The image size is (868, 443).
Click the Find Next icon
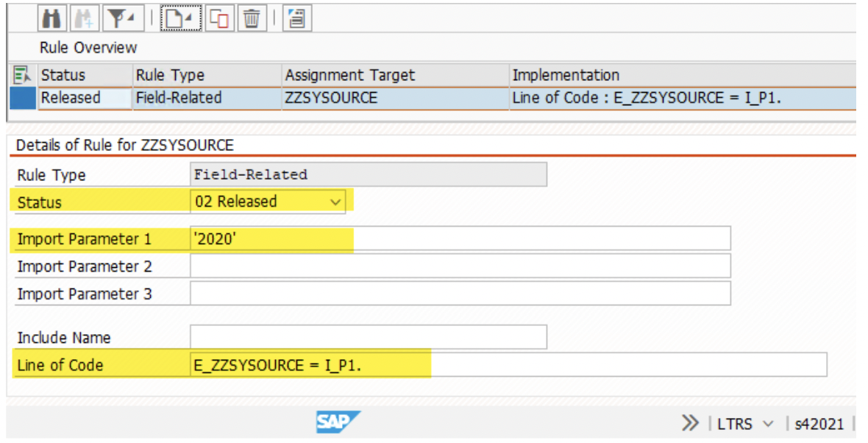click(x=85, y=18)
